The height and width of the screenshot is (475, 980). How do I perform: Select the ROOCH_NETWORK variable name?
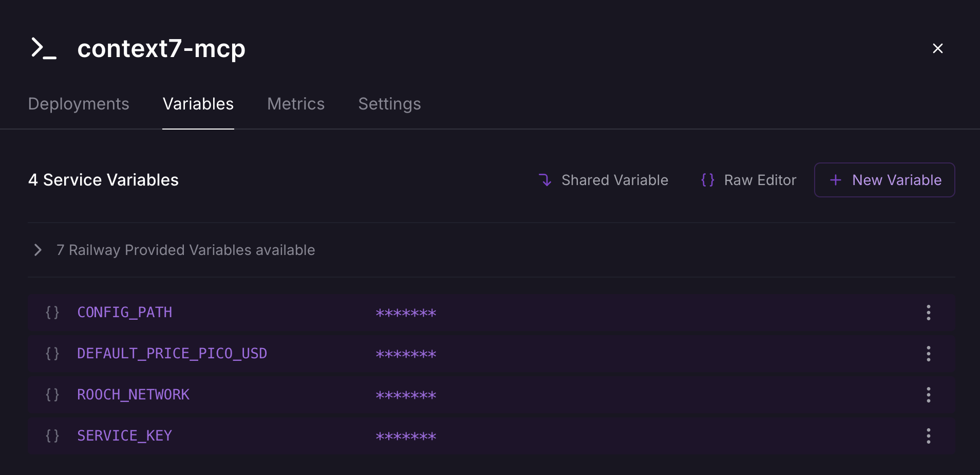pyautogui.click(x=133, y=394)
